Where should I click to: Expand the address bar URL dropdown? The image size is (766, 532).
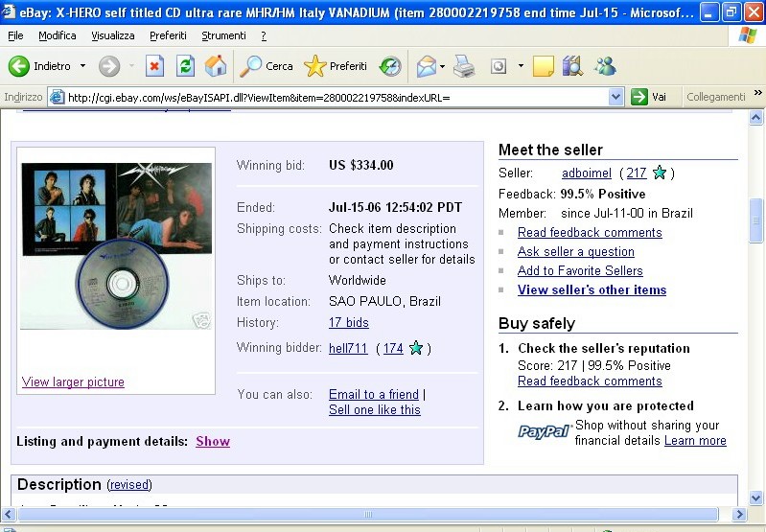click(616, 97)
